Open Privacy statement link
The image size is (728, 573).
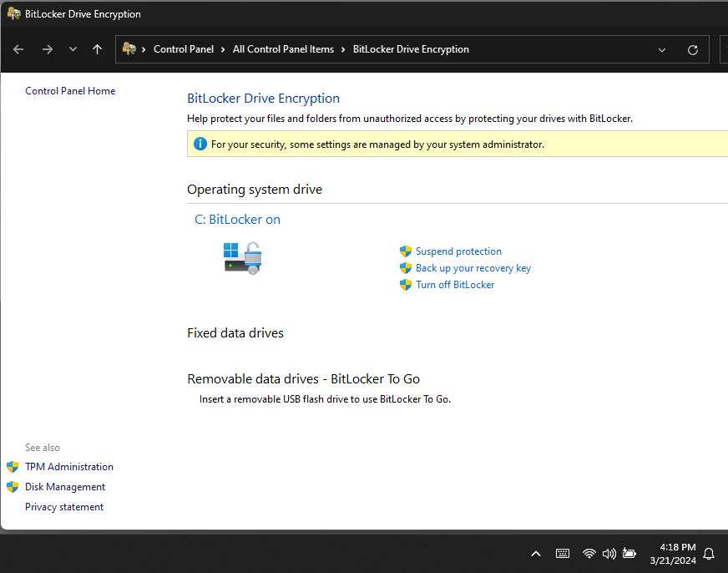pos(64,507)
